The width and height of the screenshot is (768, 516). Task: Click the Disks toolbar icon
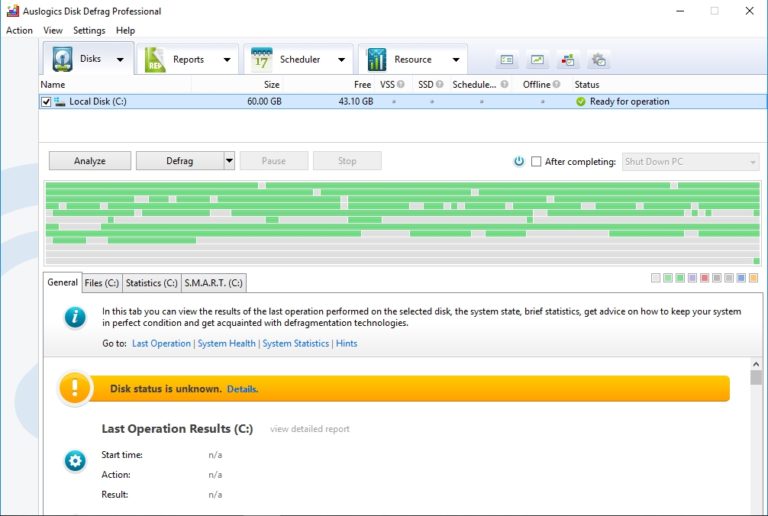coord(63,59)
